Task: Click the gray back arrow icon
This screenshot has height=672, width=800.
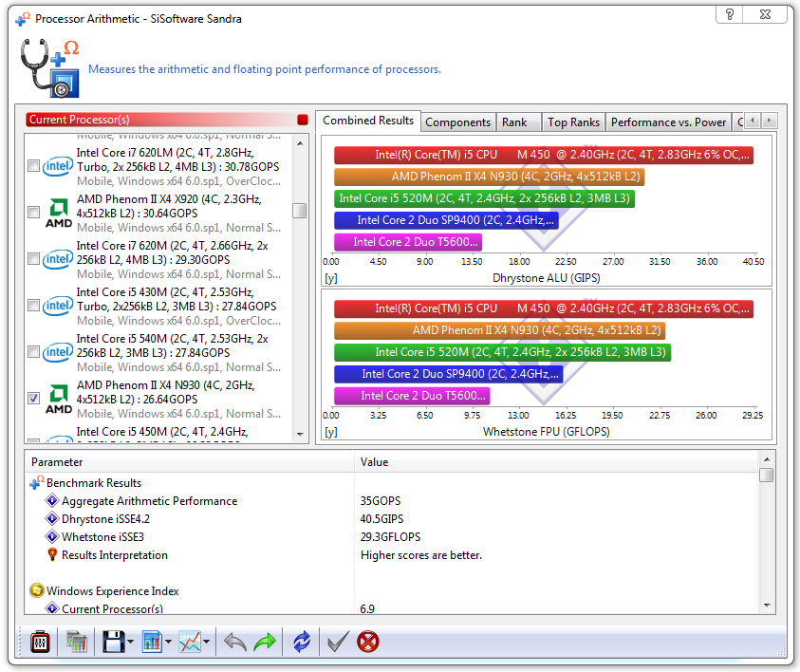Action: point(235,642)
